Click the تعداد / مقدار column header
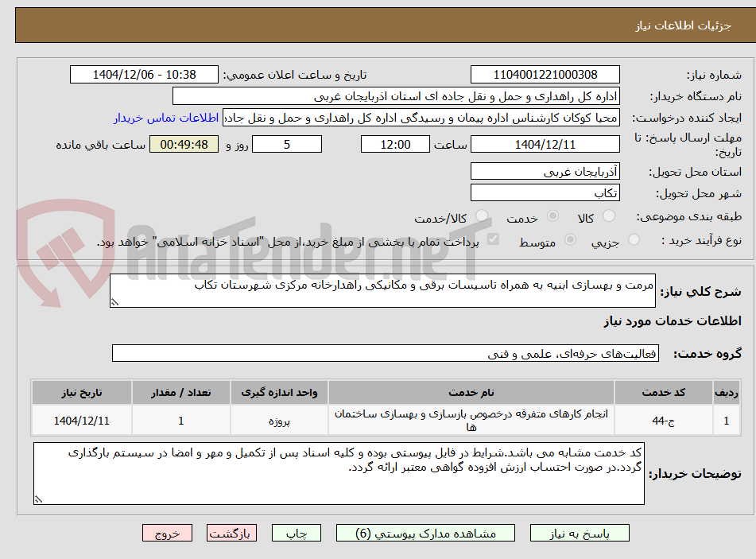Image resolution: width=756 pixels, height=559 pixels. click(x=180, y=393)
